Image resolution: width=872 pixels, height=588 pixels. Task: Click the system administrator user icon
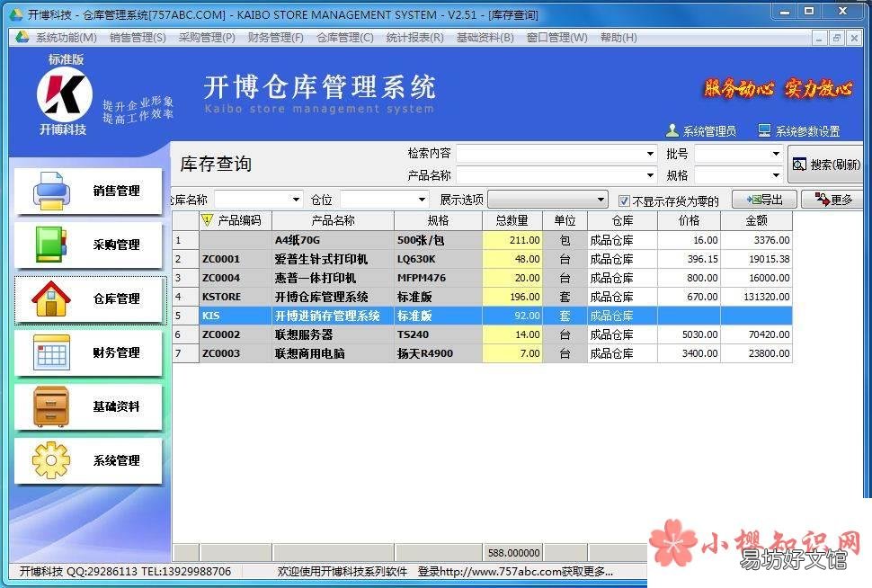click(x=672, y=130)
